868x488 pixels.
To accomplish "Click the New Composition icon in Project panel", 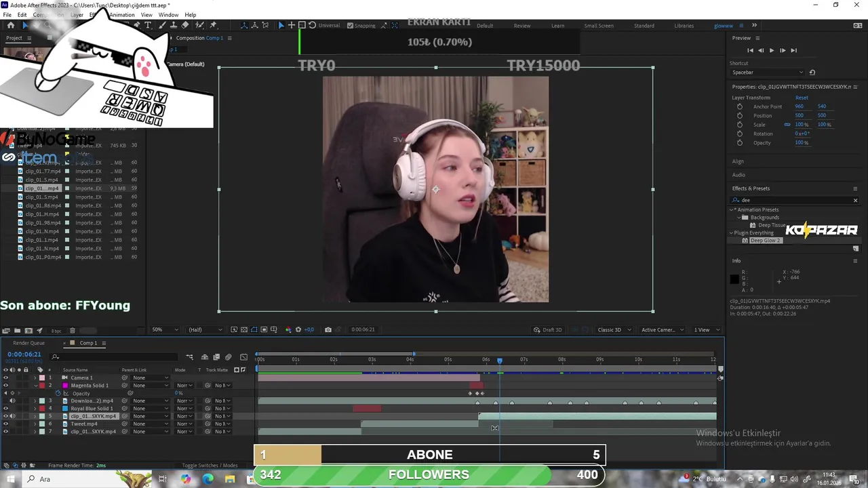I will [x=28, y=330].
